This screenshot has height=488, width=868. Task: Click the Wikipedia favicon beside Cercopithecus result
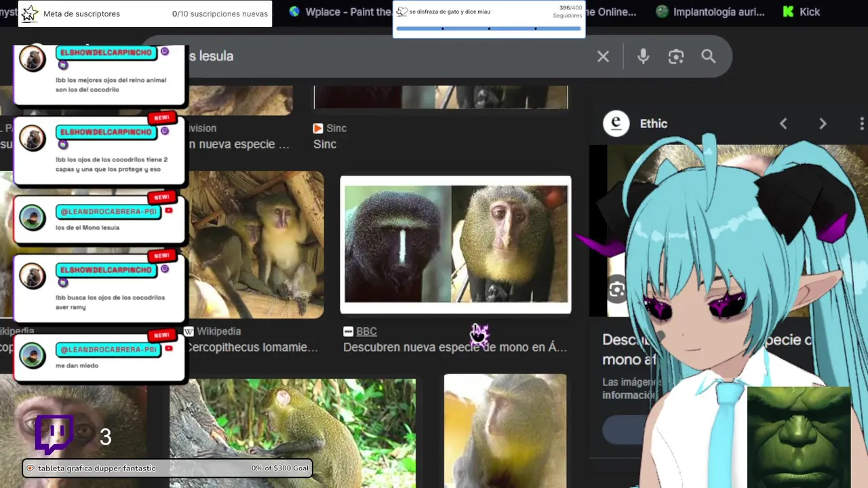189,331
